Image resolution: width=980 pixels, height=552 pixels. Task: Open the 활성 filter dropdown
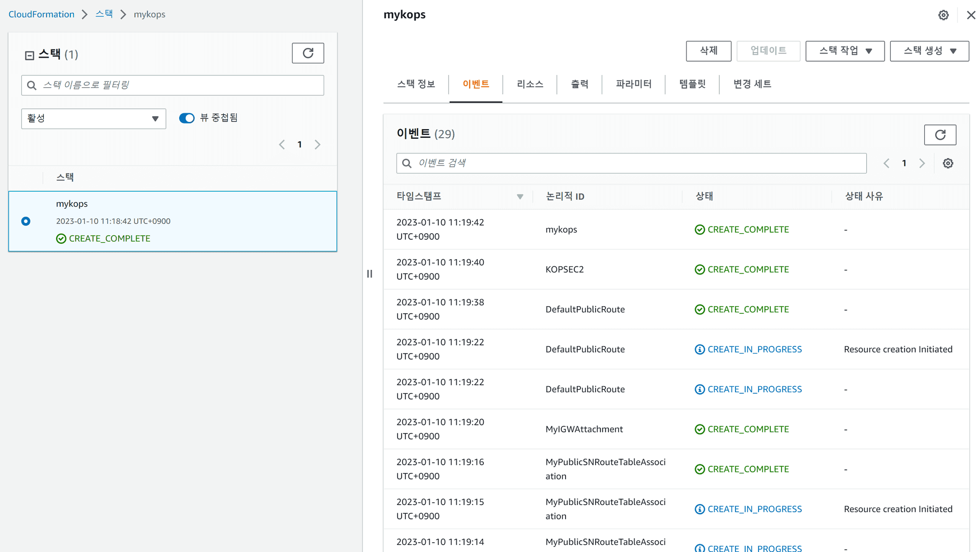(93, 118)
